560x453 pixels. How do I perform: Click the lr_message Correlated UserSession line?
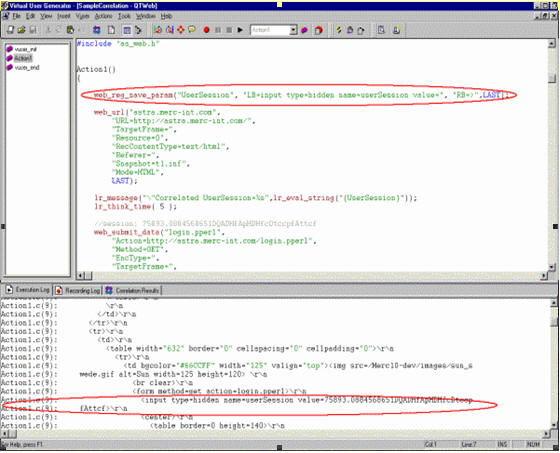pos(255,198)
